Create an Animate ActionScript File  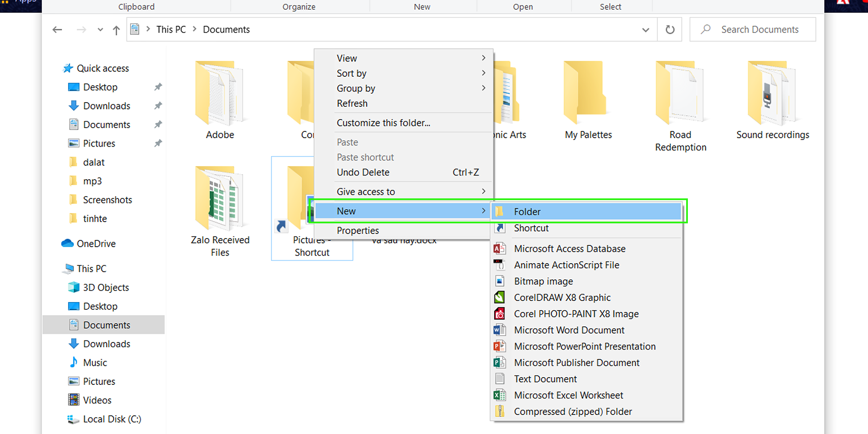coord(587,265)
